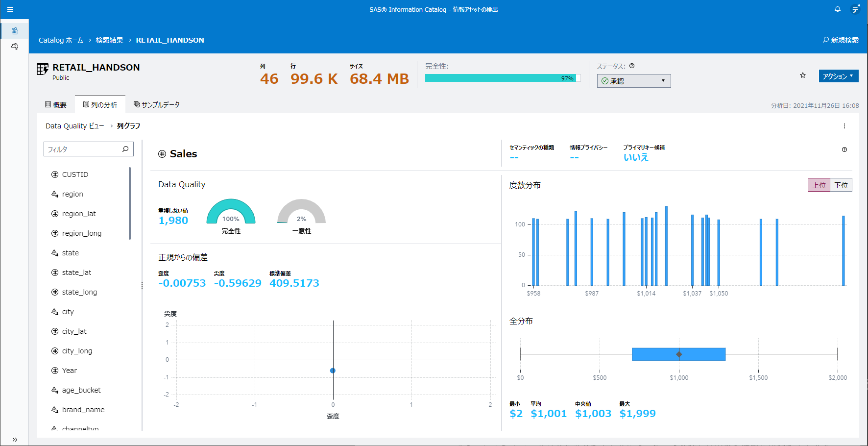Click into the フィルタ input field
The image size is (868, 446).
click(89, 149)
